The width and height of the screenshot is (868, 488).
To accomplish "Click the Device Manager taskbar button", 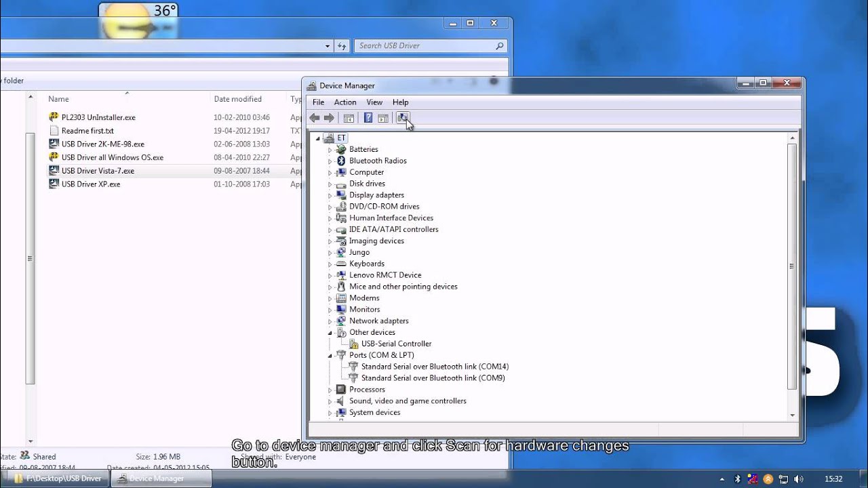I will [160, 479].
